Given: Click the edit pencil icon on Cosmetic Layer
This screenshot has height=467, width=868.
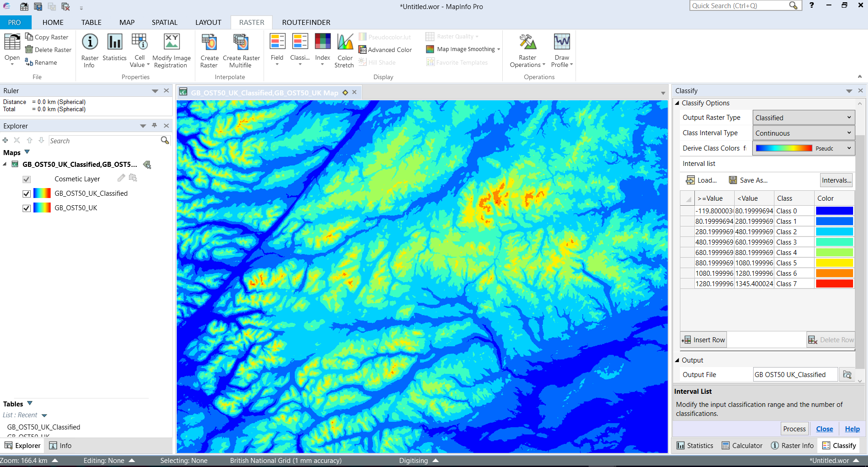Looking at the screenshot, I should 121,178.
